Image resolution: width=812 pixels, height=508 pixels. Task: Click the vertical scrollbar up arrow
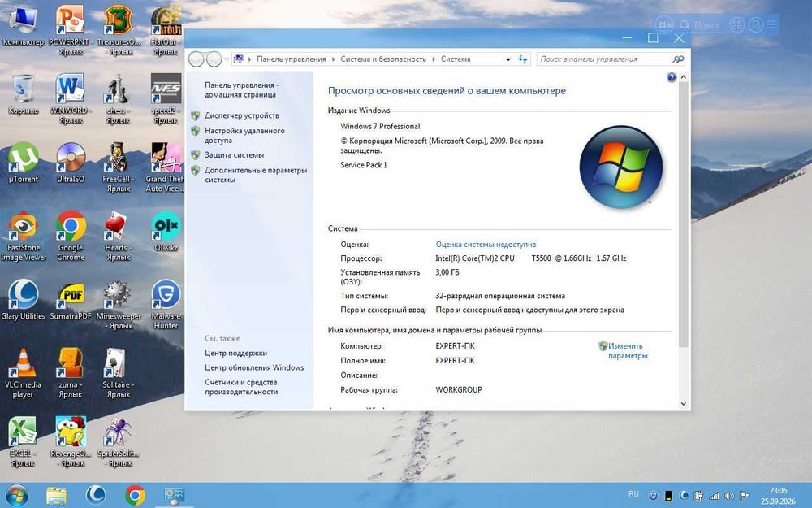tap(684, 76)
